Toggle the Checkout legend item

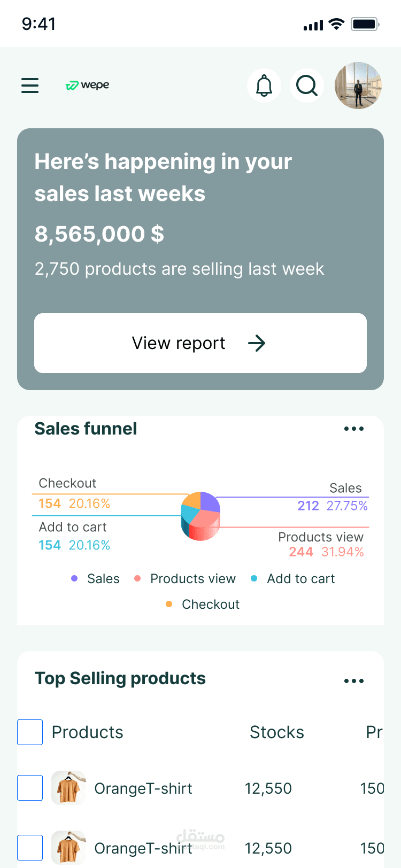point(203,604)
